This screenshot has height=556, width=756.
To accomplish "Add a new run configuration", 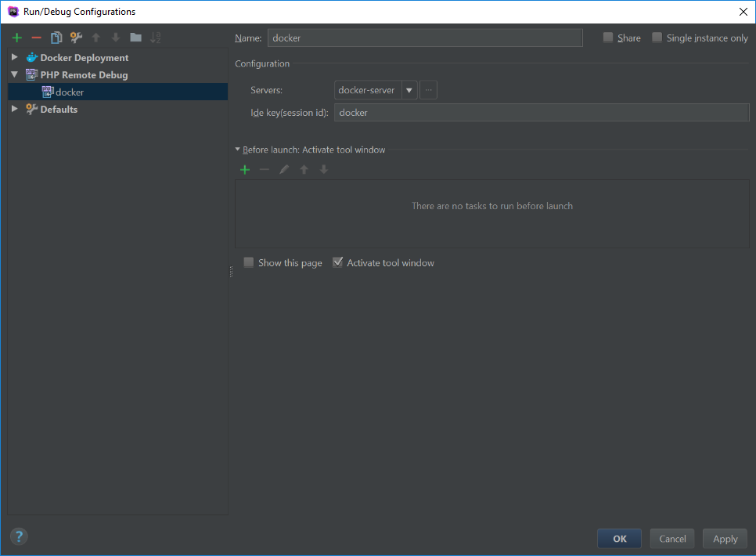I will [x=16, y=37].
